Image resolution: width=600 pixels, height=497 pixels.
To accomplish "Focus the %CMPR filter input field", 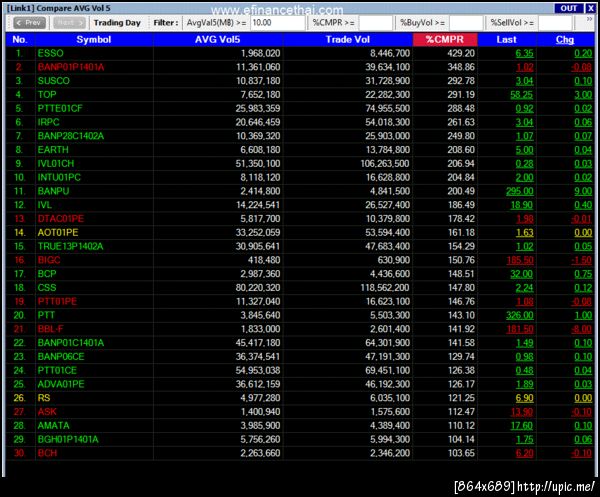I will (x=376, y=23).
